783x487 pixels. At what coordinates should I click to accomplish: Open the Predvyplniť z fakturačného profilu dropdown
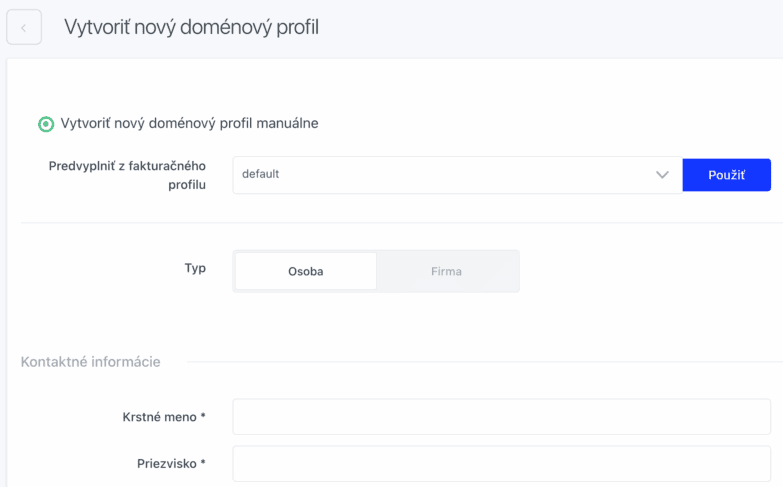pos(457,175)
